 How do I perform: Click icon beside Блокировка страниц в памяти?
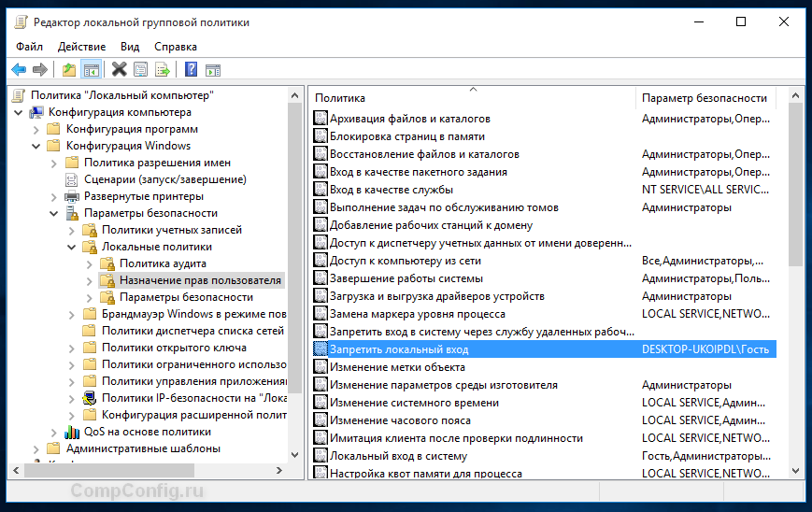[x=321, y=136]
